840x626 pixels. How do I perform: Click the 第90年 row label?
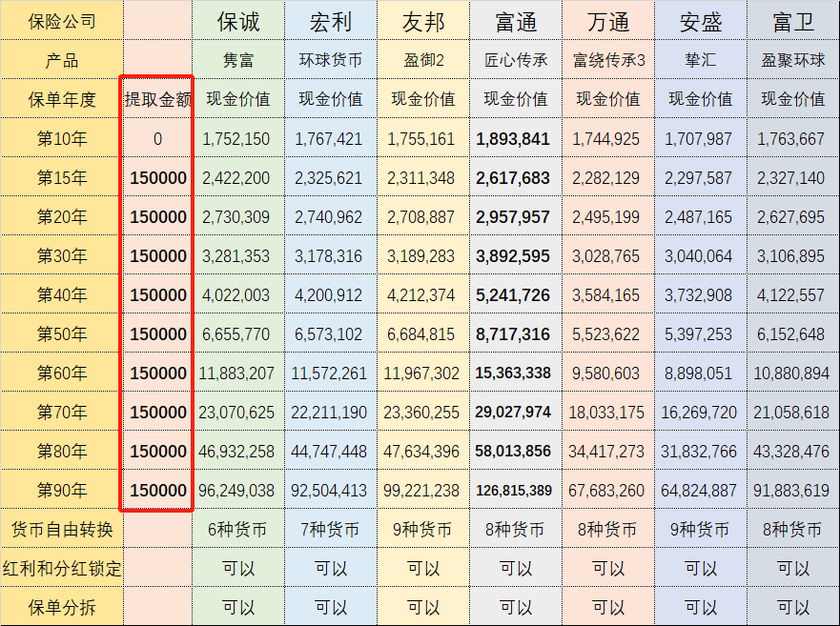pos(62,490)
